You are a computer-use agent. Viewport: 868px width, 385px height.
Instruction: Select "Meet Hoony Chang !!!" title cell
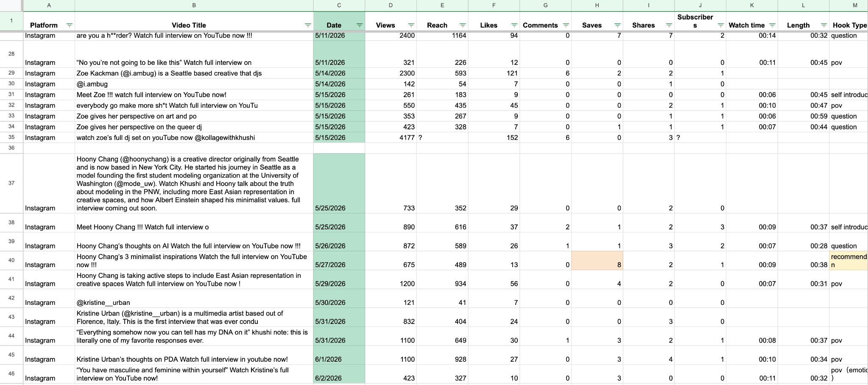194,223
